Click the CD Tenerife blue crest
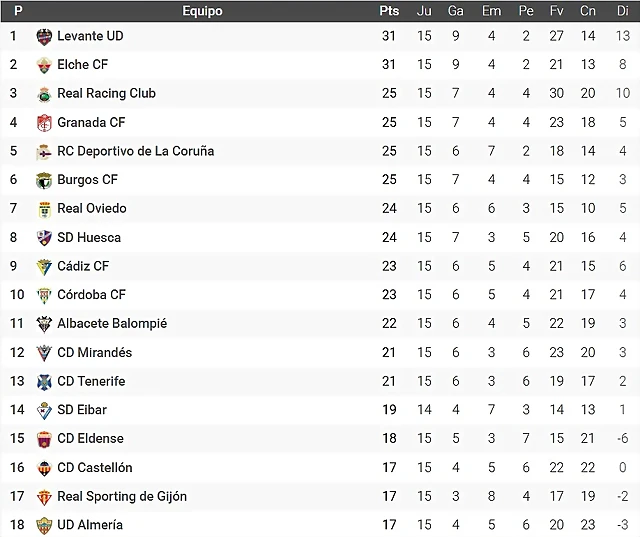Viewport: 640px width, 537px height. [x=44, y=382]
